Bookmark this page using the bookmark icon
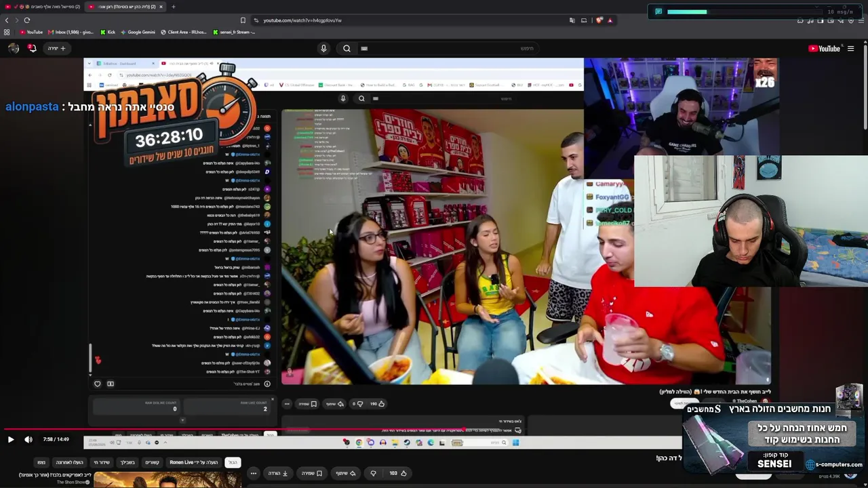 click(243, 20)
